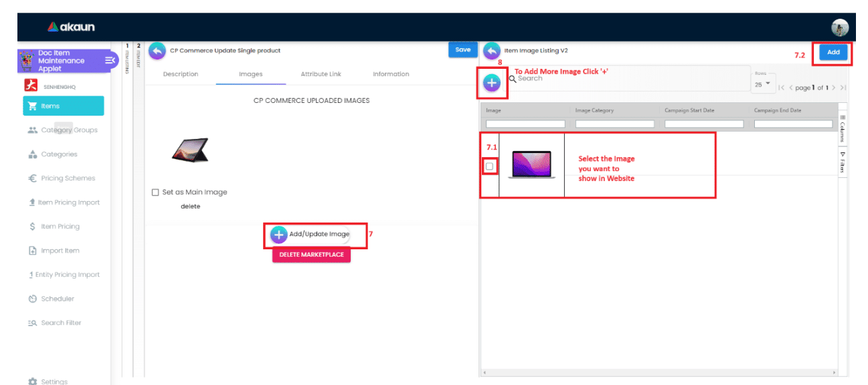Image resolution: width=868 pixels, height=385 pixels.
Task: Click the delete link under uploaded image
Action: coord(190,207)
